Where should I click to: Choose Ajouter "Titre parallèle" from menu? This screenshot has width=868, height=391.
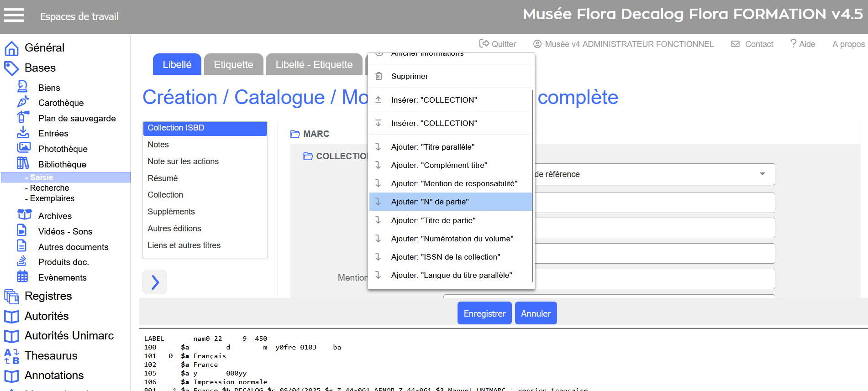[x=432, y=147]
